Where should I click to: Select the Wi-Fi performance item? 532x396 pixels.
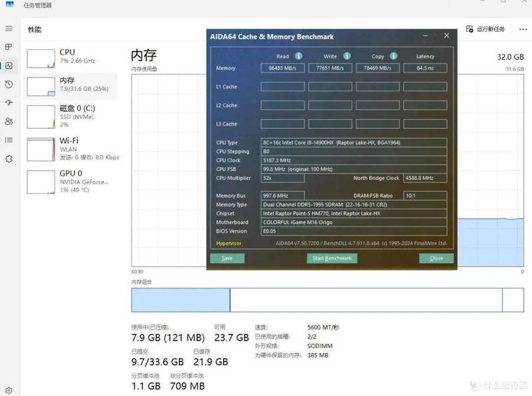70,149
